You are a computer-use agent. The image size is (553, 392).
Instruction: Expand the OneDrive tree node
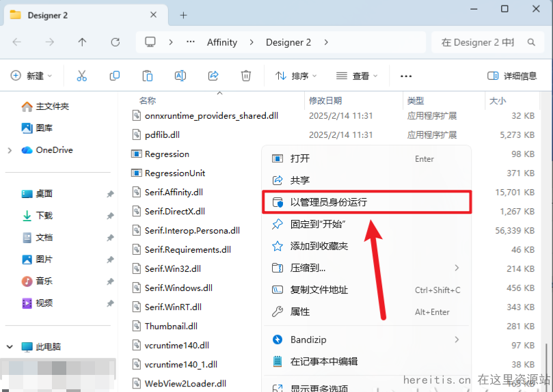[10, 150]
